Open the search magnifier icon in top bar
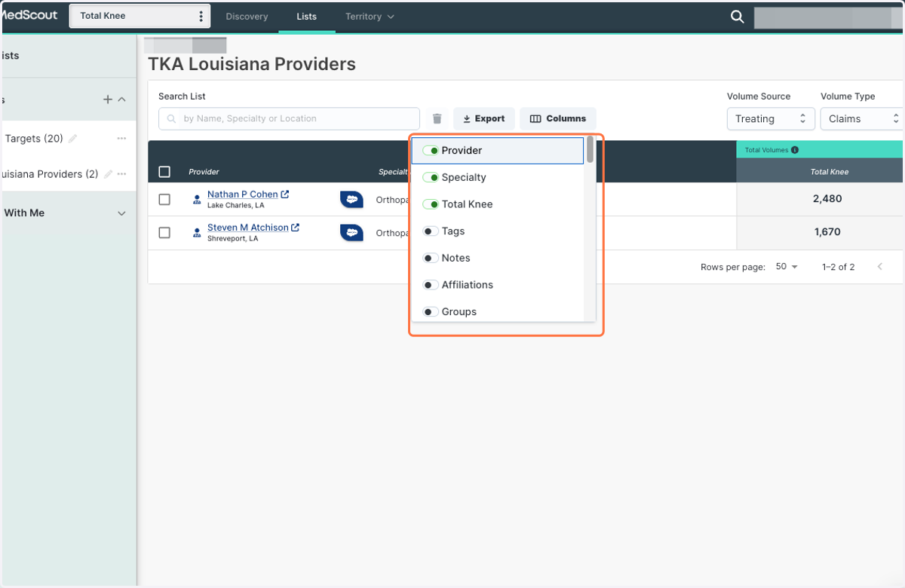This screenshot has width=905, height=588. (738, 17)
